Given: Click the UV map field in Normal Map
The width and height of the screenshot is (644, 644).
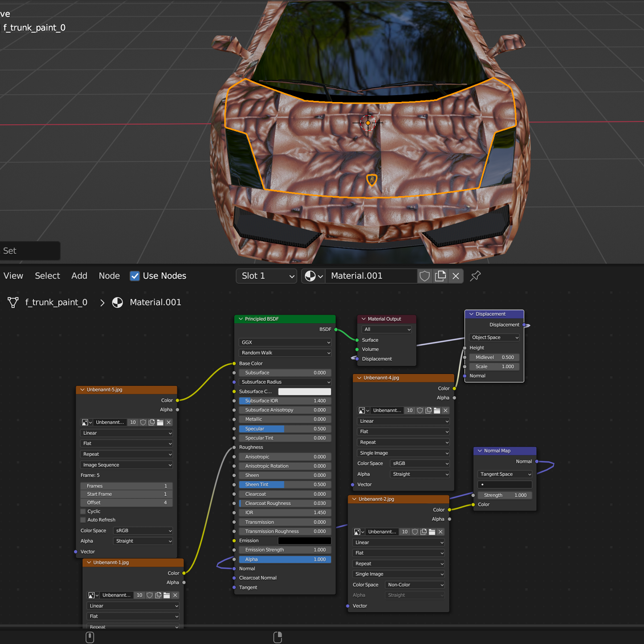Looking at the screenshot, I should coord(505,484).
